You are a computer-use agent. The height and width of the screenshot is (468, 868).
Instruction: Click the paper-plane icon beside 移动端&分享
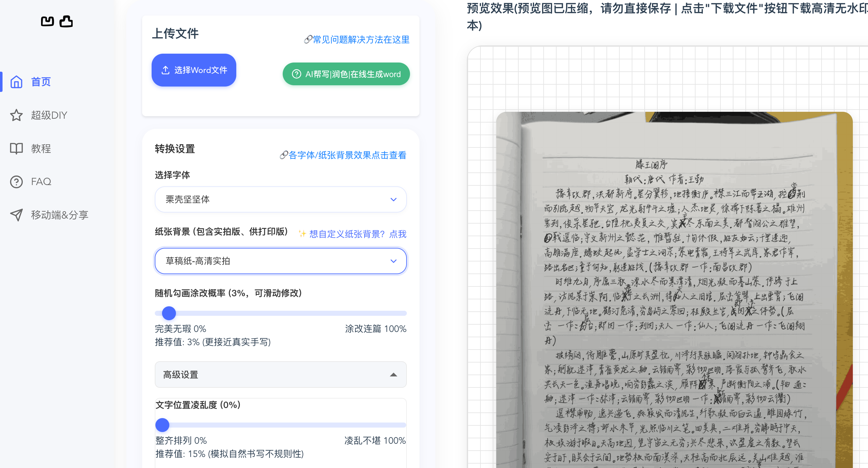(16, 215)
